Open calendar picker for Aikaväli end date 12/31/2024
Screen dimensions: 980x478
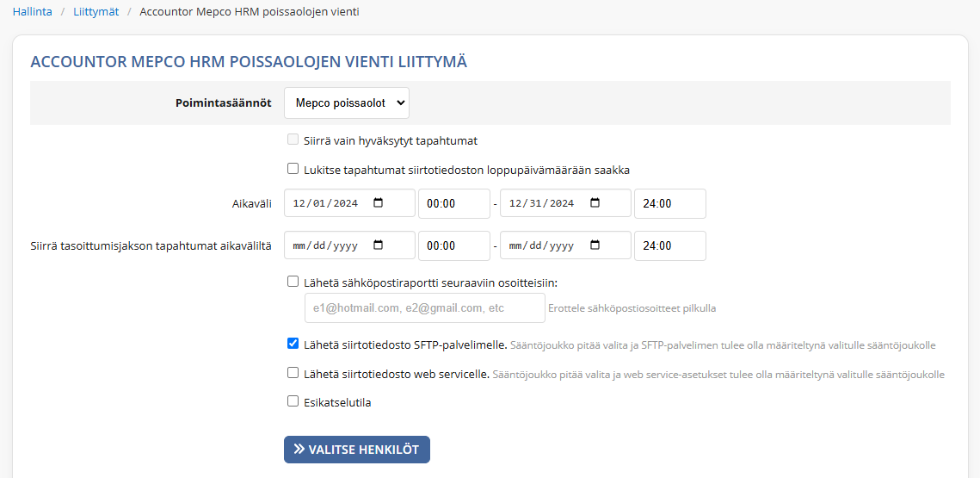pos(595,203)
